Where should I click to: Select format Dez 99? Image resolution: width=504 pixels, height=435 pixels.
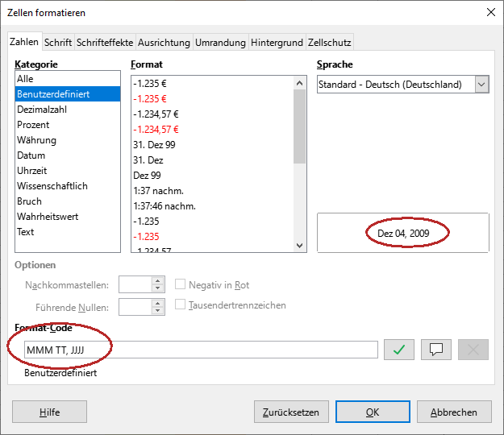click(212, 176)
